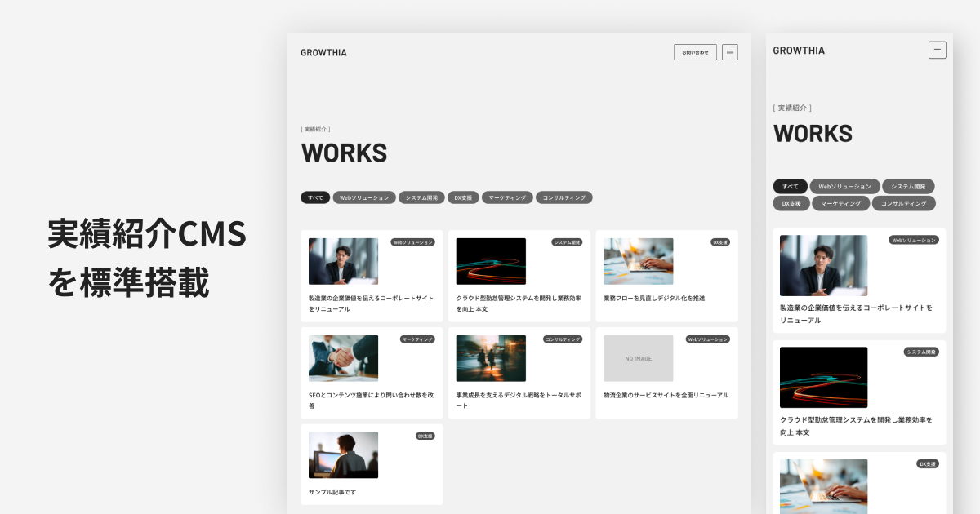The height and width of the screenshot is (514, 980).
Task: Select the すべて filter in the mobile preview
Action: (x=791, y=186)
